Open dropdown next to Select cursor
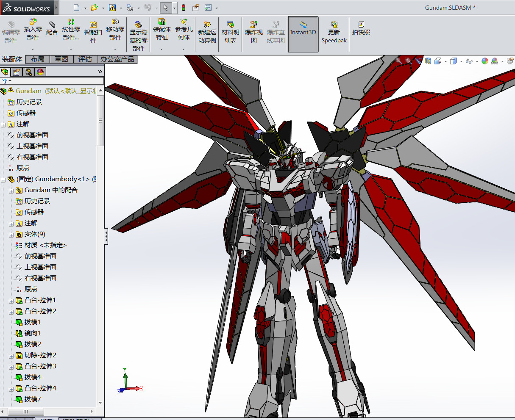Image resolution: width=515 pixels, height=420 pixels. tap(174, 8)
